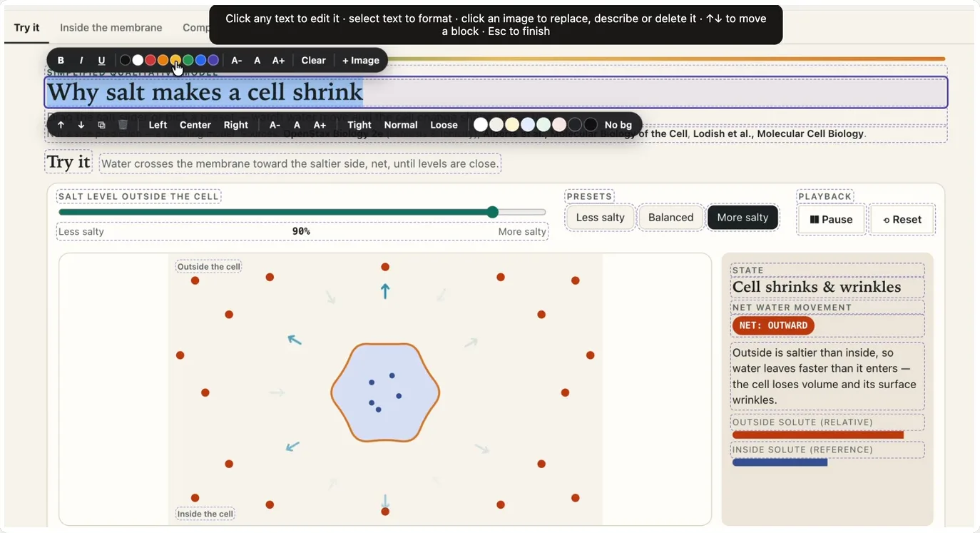
Task: Click the salt level slider handle
Action: (x=492, y=212)
